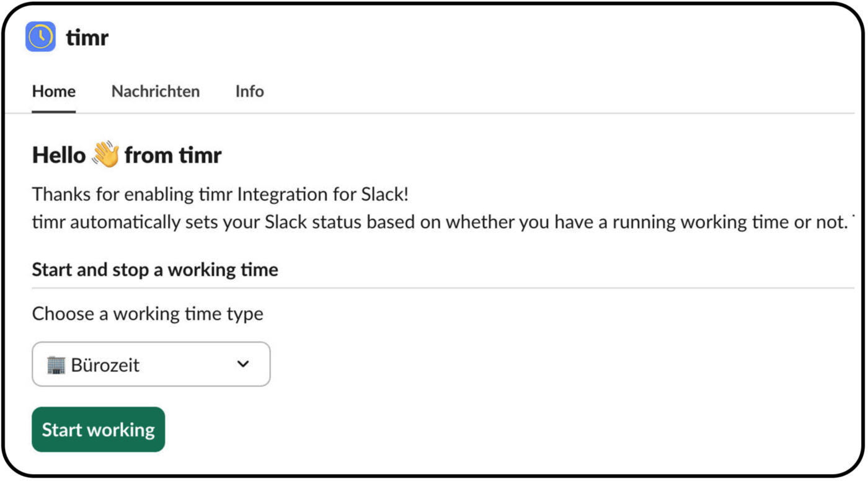Click the 'Hello from timr' heading

point(126,155)
